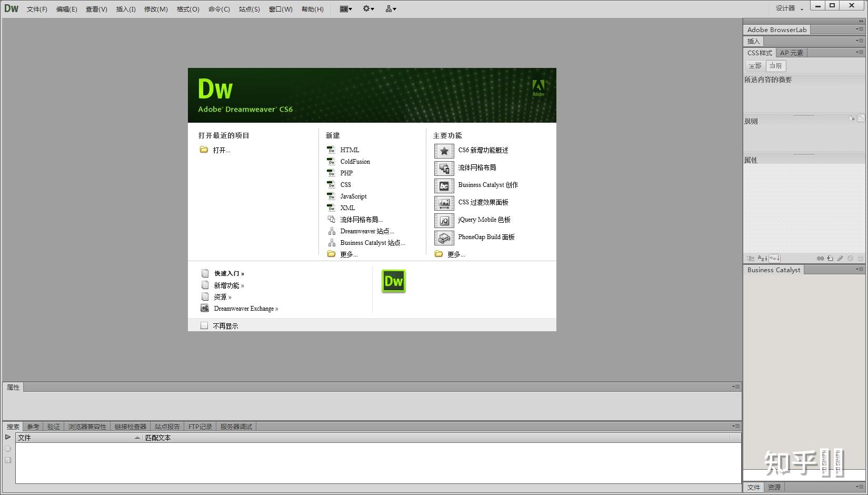
Task: Open the 属性 panel options menu
Action: [736, 387]
